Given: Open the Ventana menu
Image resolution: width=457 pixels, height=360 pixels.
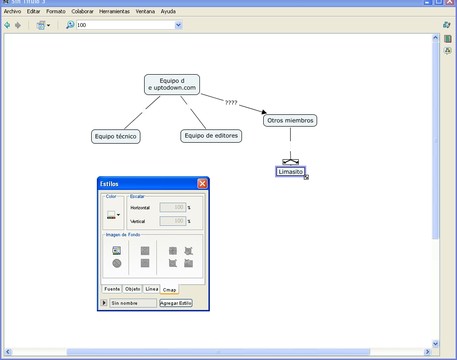Looking at the screenshot, I should (145, 11).
